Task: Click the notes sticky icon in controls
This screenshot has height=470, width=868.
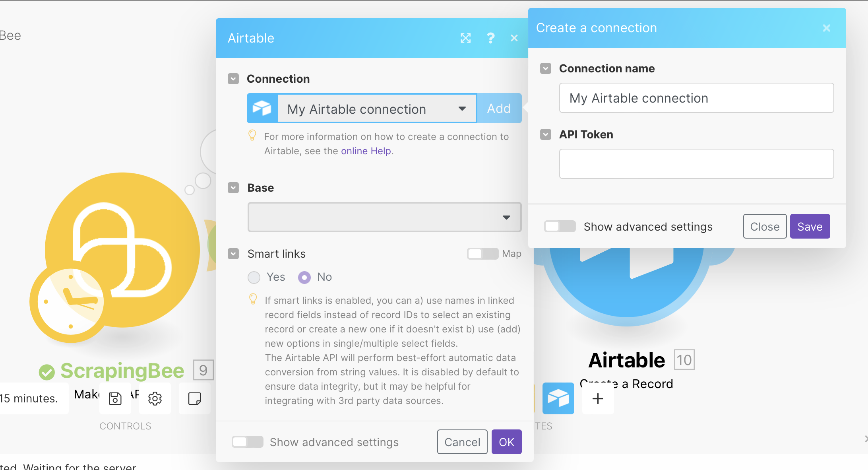Action: [x=195, y=398]
